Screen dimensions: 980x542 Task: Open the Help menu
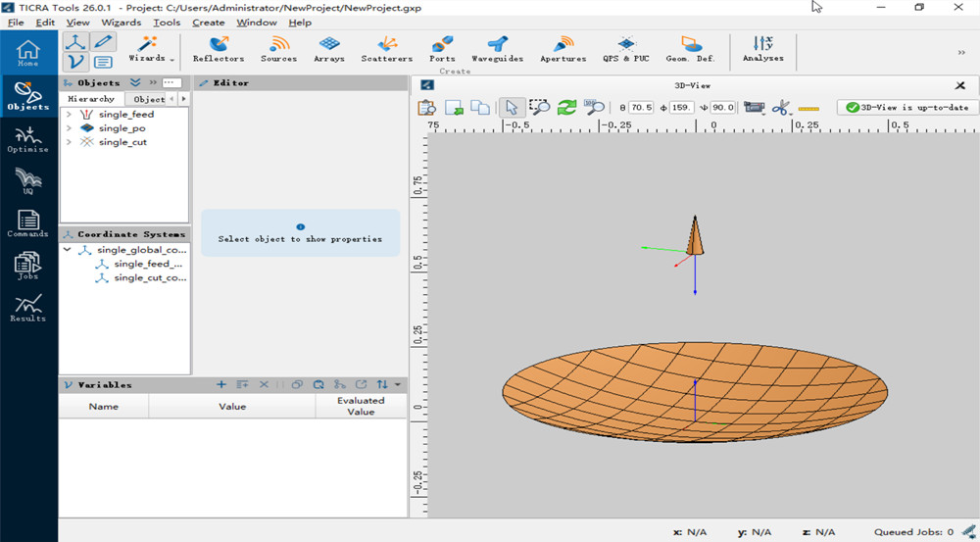point(300,23)
